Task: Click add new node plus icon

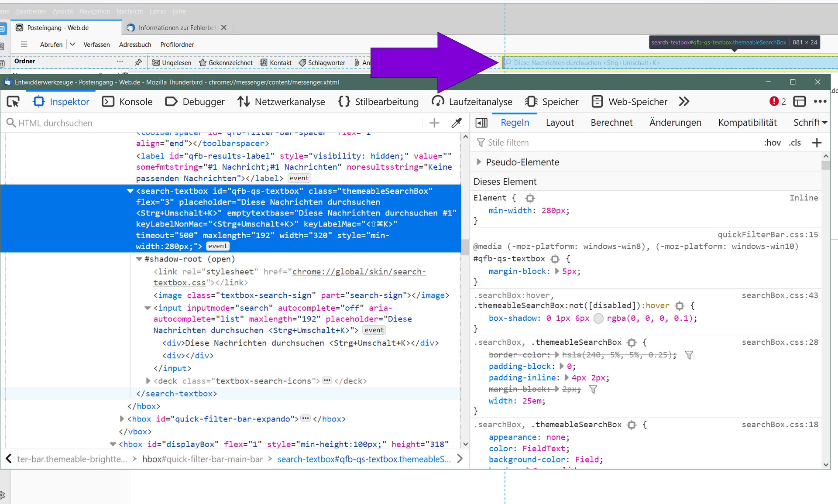Action: pos(434,123)
